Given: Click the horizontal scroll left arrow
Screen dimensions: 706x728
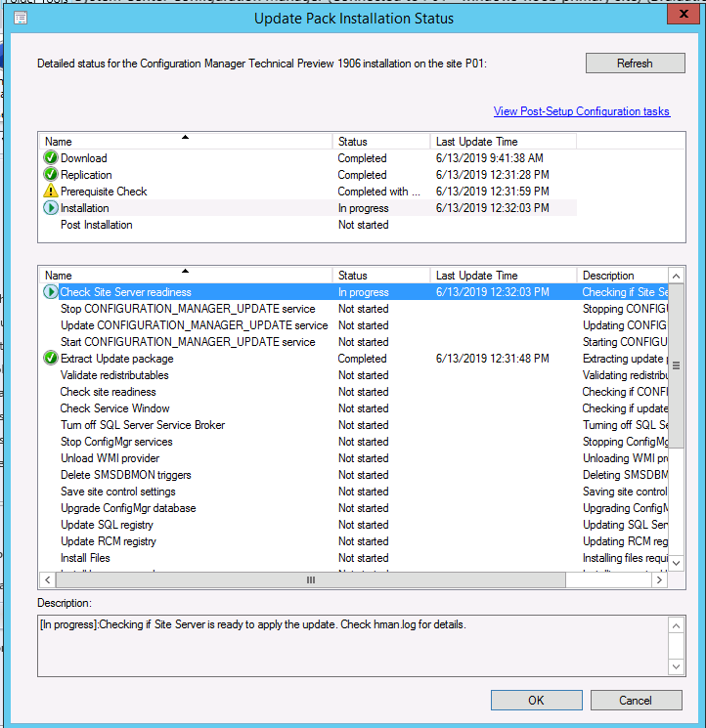Looking at the screenshot, I should tap(47, 579).
